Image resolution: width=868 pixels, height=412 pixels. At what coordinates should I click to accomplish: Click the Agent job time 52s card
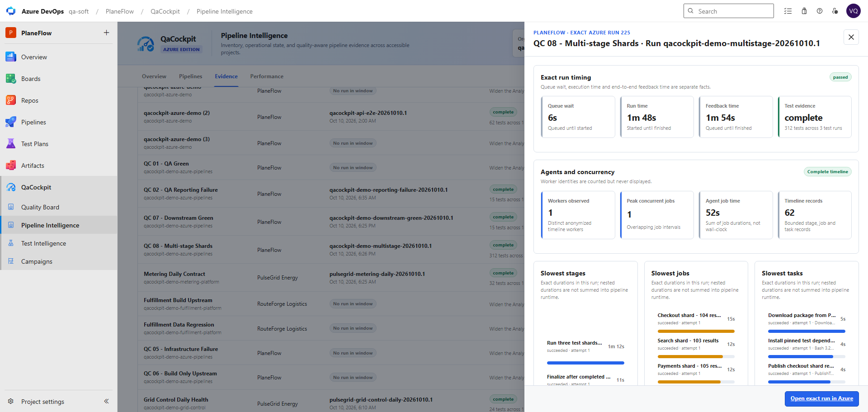tap(736, 215)
